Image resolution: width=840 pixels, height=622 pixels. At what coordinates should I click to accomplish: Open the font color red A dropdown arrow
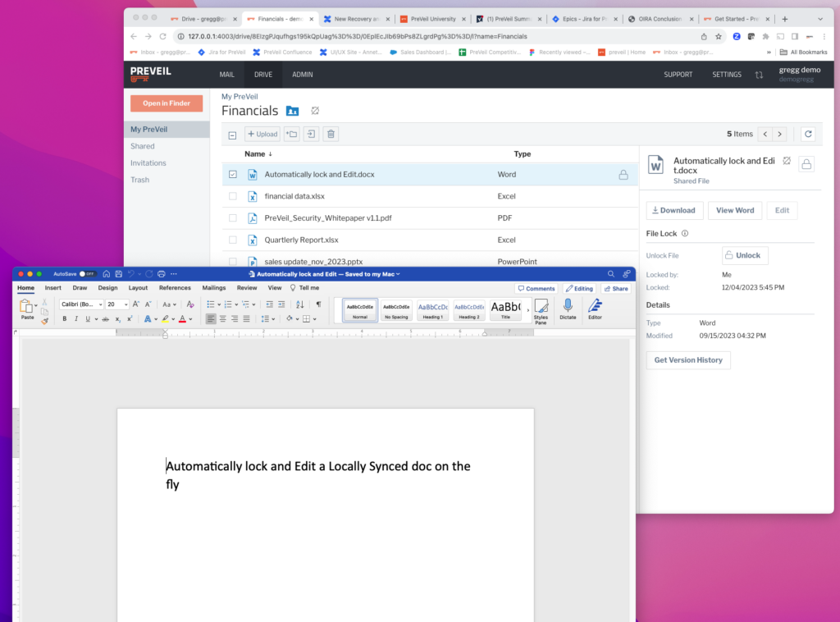click(190, 319)
